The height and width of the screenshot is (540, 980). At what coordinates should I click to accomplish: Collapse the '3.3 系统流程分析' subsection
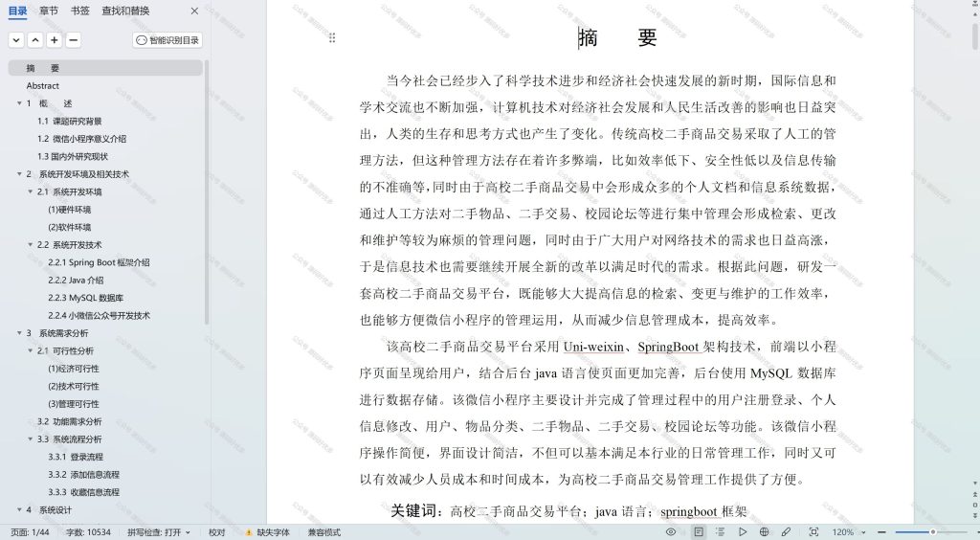[30, 439]
